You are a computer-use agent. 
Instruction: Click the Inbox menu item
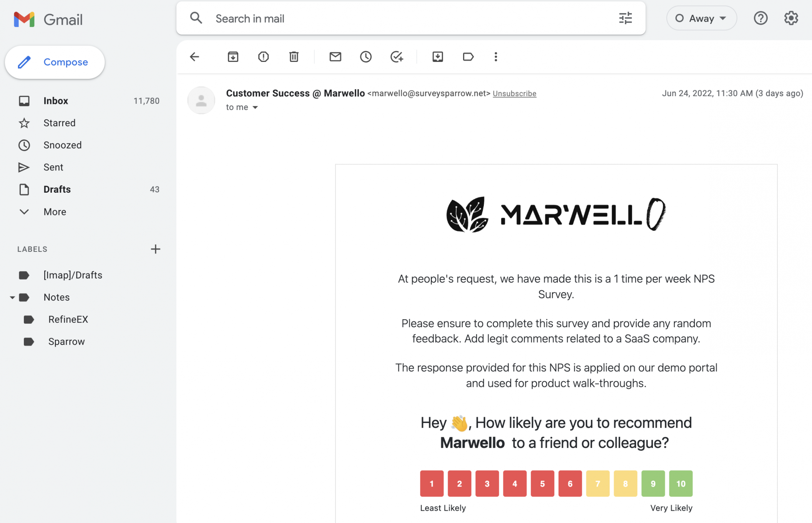click(x=56, y=100)
